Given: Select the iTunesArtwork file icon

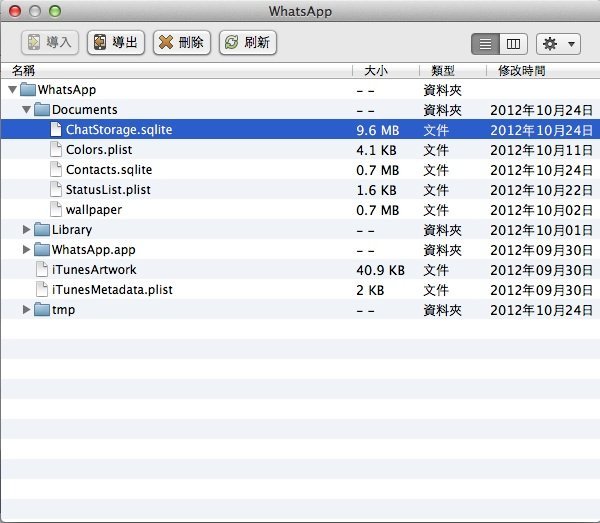Looking at the screenshot, I should [x=41, y=270].
